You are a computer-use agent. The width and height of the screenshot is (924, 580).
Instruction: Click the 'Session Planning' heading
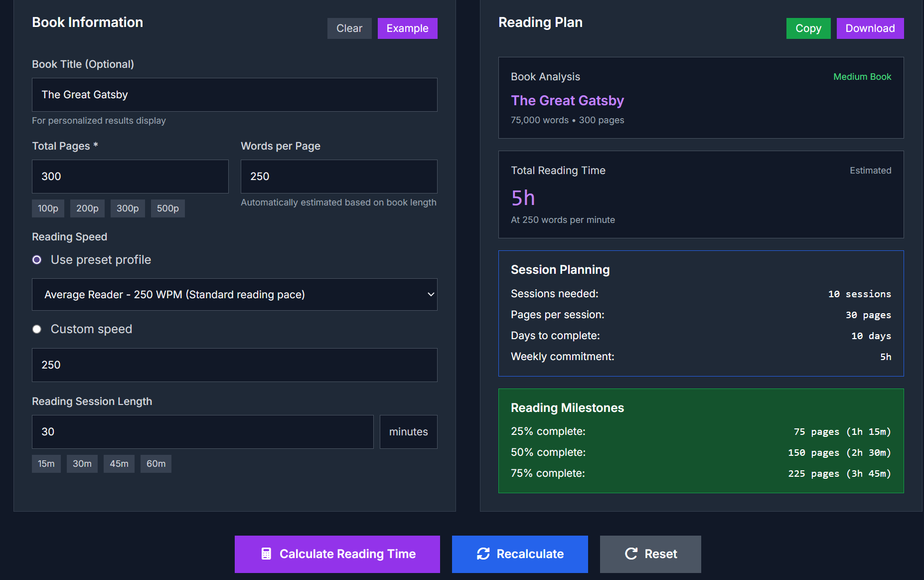[x=560, y=270]
